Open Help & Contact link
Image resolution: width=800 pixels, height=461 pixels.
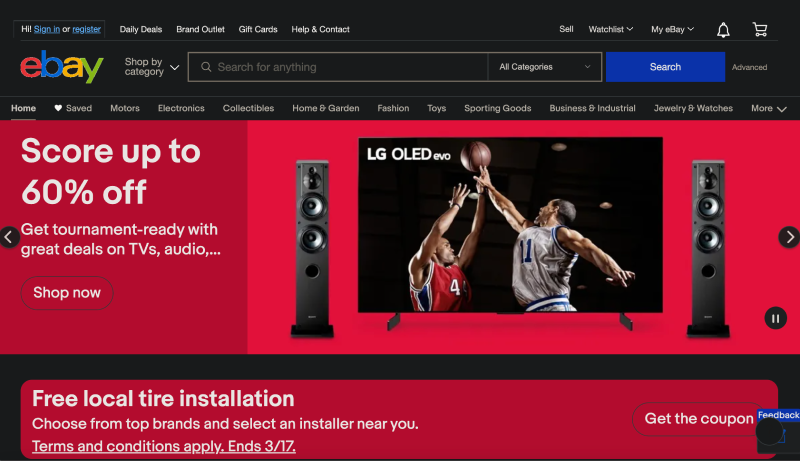320,30
